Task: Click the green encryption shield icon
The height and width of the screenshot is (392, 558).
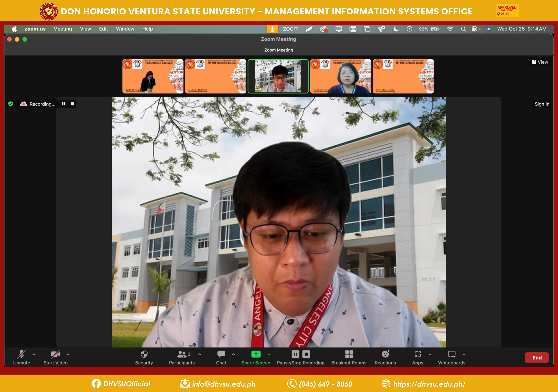Action: point(10,104)
